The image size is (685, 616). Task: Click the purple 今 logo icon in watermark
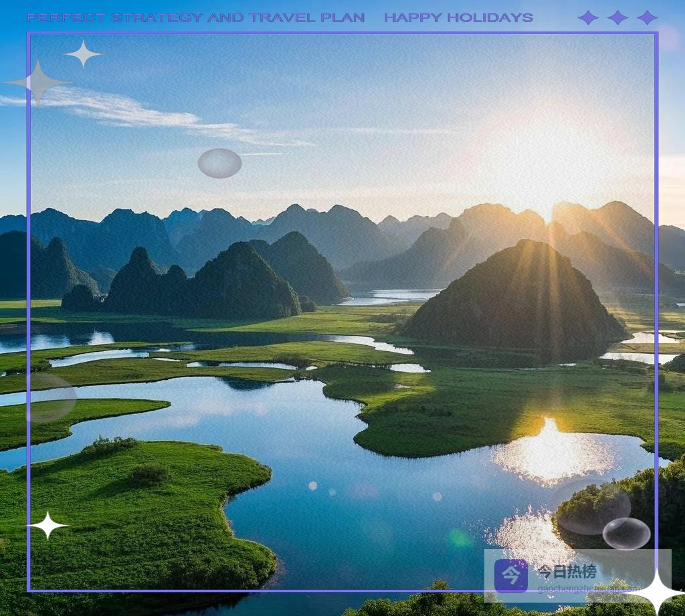(510, 575)
